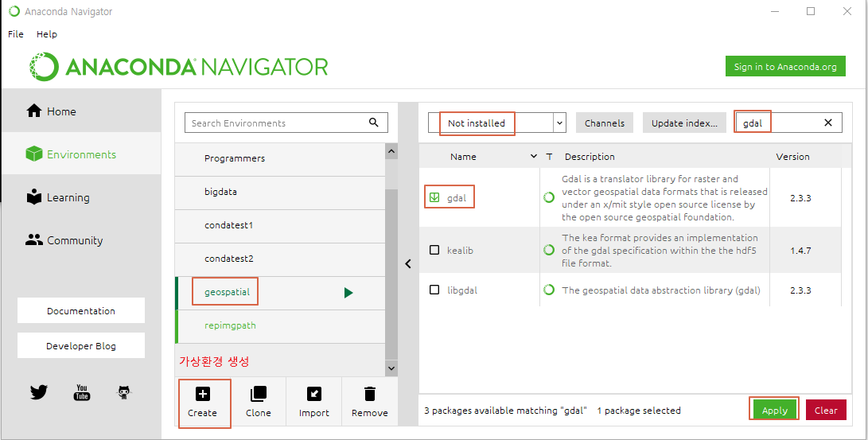This screenshot has height=440, width=868.
Task: Toggle the kealib package checkbox
Action: (434, 250)
